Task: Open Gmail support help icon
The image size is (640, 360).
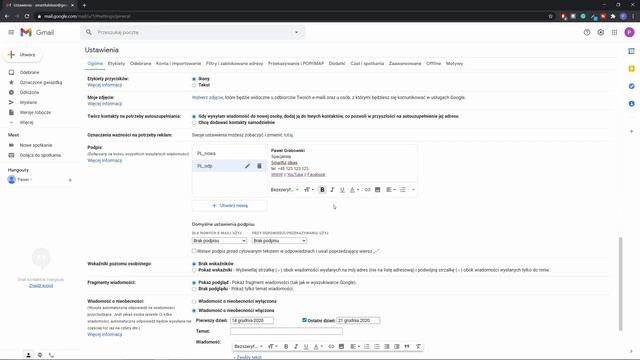Action: pos(587,32)
